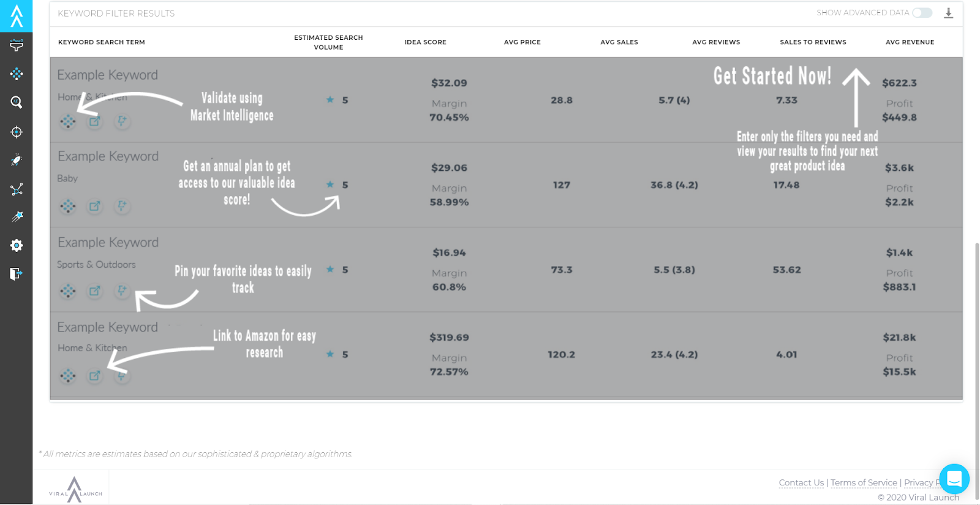Select the product discovery target icon
980x505 pixels.
[x=16, y=131]
